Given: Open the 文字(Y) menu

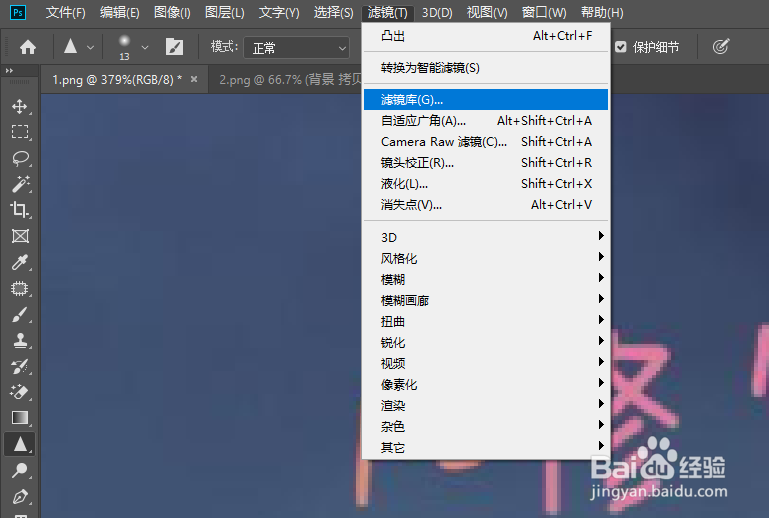Looking at the screenshot, I should pos(279,12).
